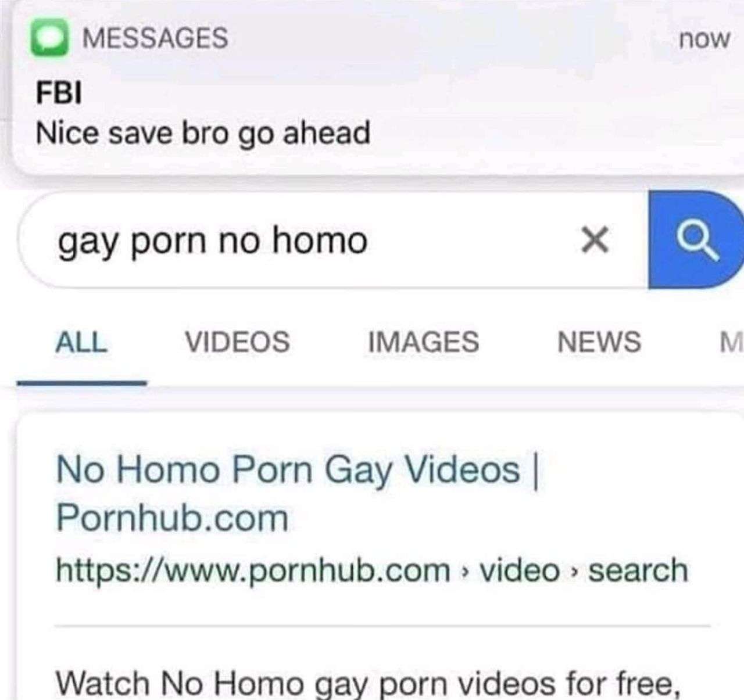Screen dimensions: 744x700
Task: Switch to the IMAGES tab
Action: coord(424,342)
